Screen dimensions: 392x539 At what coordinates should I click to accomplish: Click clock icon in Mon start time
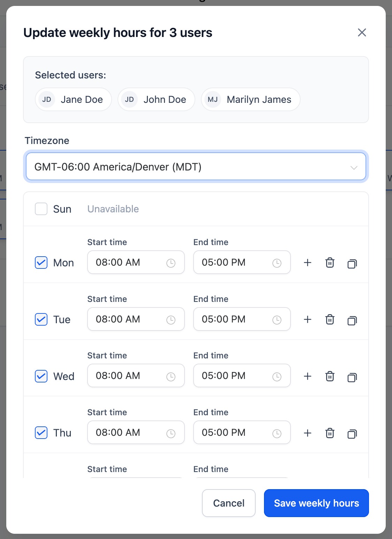[x=171, y=263]
